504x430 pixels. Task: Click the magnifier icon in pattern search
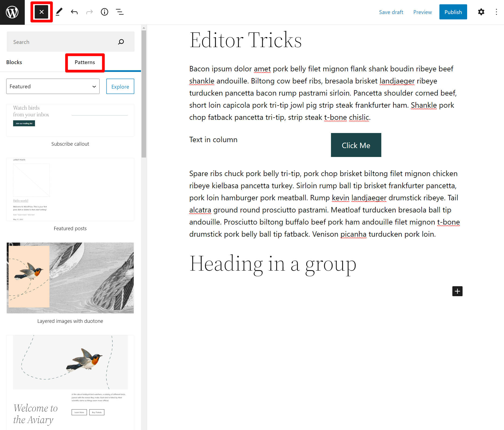(121, 42)
